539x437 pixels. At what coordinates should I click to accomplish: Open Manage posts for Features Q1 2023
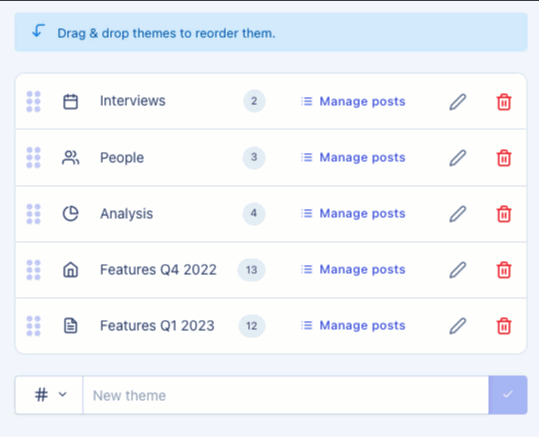tap(353, 326)
